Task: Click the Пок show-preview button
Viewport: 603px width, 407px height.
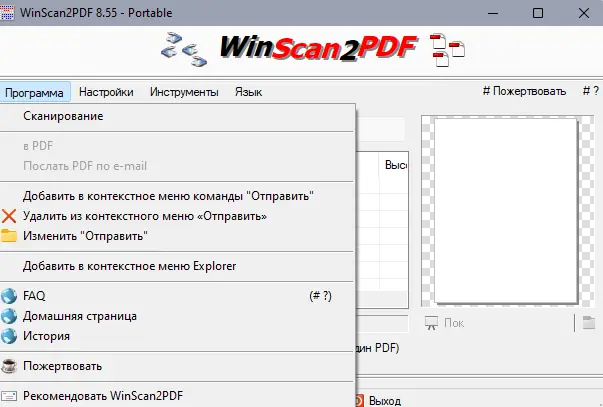Action: (x=446, y=323)
